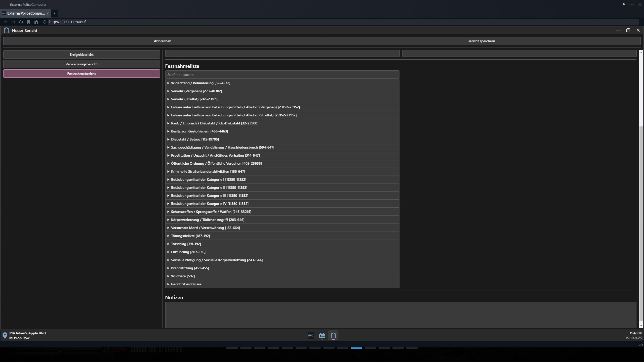
Task: Expand the Gerichtsbeschlüsse section
Action: (186, 284)
